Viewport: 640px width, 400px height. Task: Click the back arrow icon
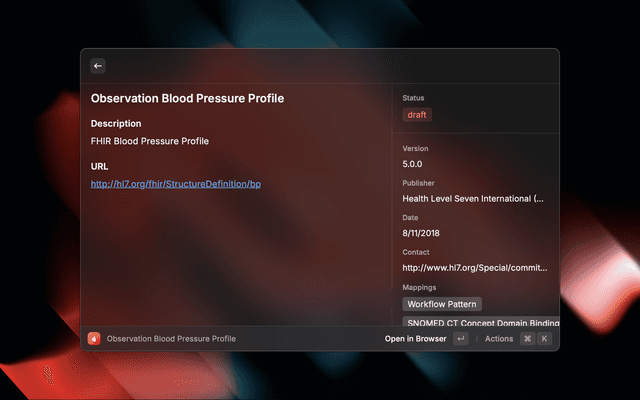click(x=98, y=66)
